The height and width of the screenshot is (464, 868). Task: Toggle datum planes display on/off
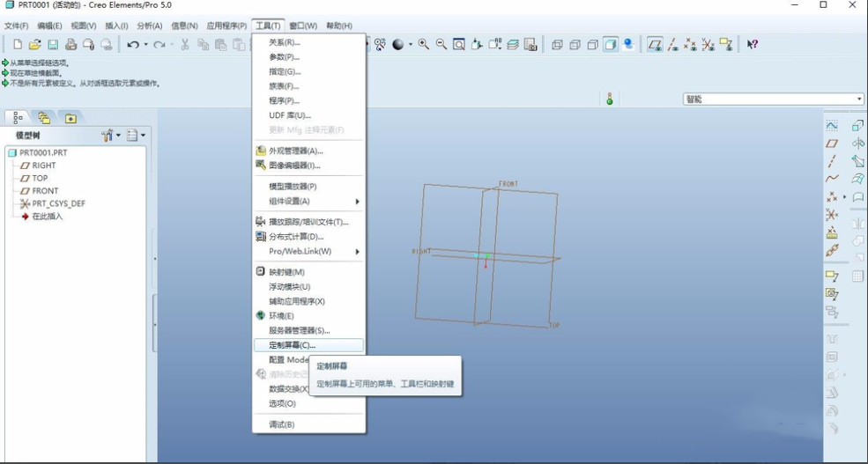[655, 44]
